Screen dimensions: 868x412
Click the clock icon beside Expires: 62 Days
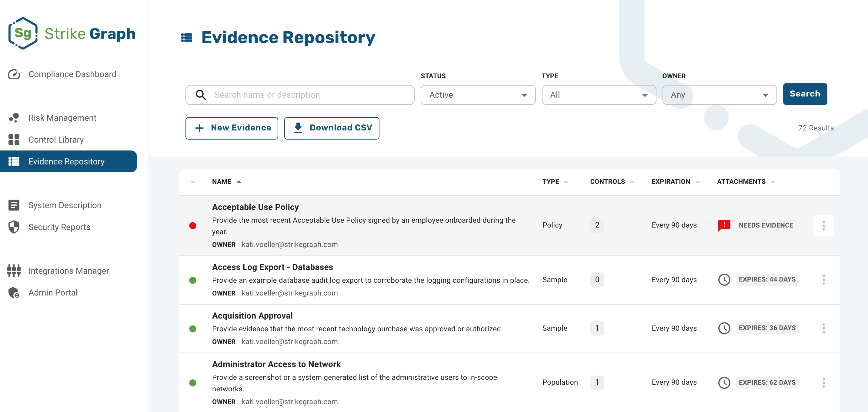pyautogui.click(x=724, y=383)
